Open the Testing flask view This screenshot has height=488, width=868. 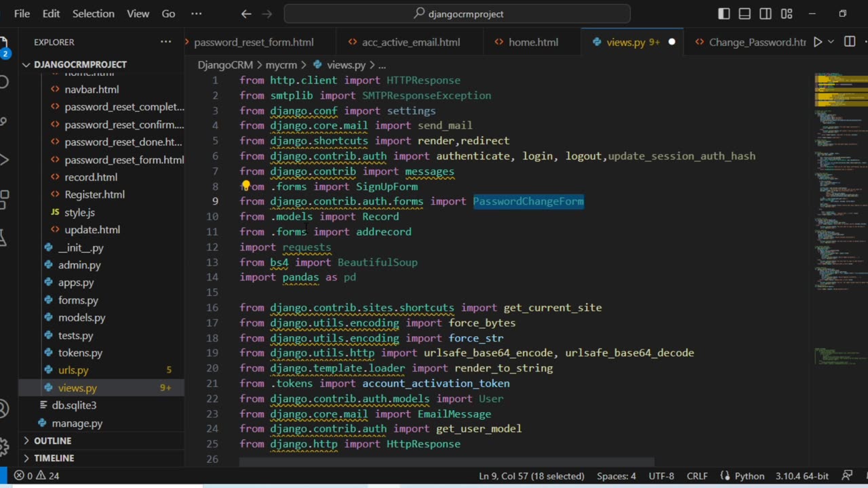pos(3,238)
